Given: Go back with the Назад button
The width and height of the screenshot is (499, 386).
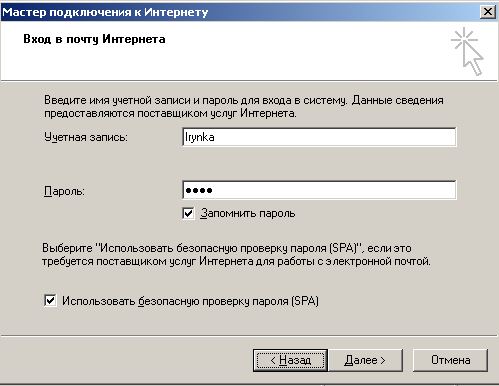Looking at the screenshot, I should coord(290,360).
